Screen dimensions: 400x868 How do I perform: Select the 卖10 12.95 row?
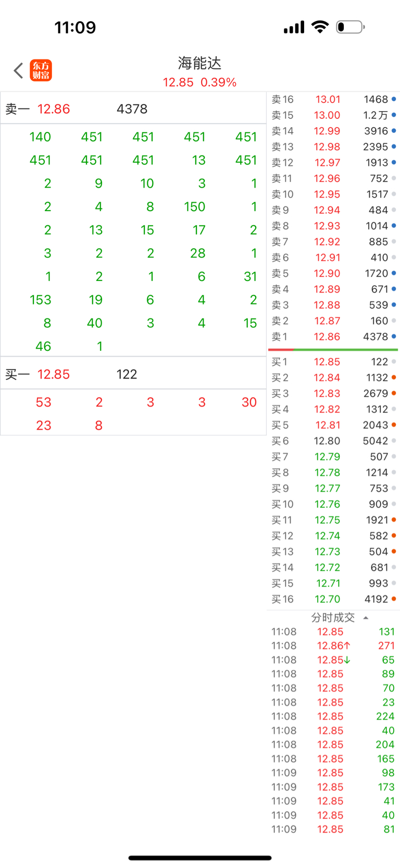pos(333,194)
